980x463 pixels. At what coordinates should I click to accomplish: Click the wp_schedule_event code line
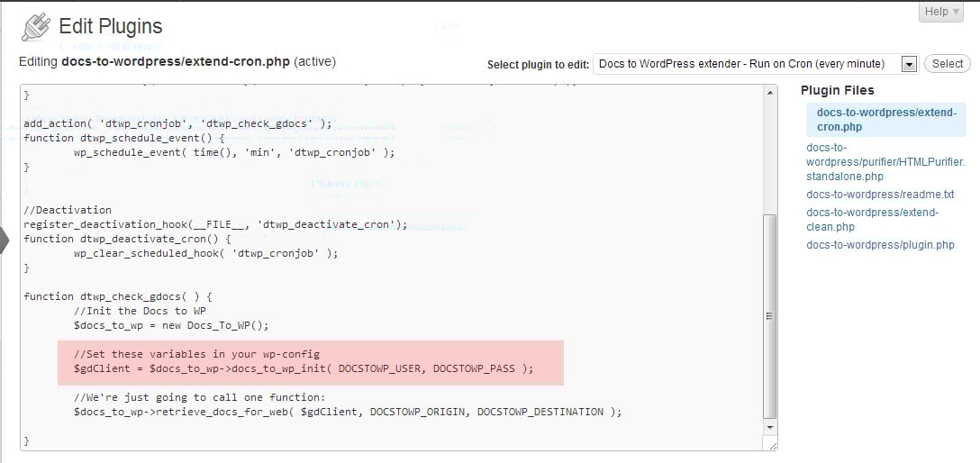click(x=234, y=152)
